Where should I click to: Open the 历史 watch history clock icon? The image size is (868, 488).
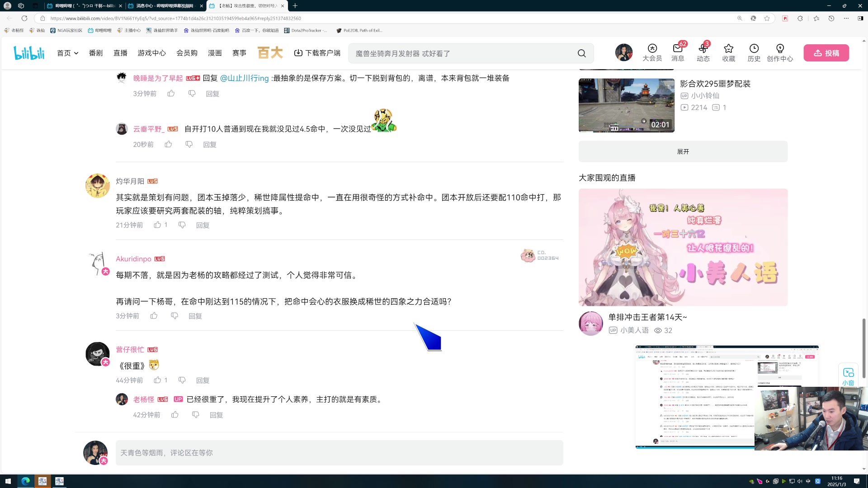pos(754,49)
